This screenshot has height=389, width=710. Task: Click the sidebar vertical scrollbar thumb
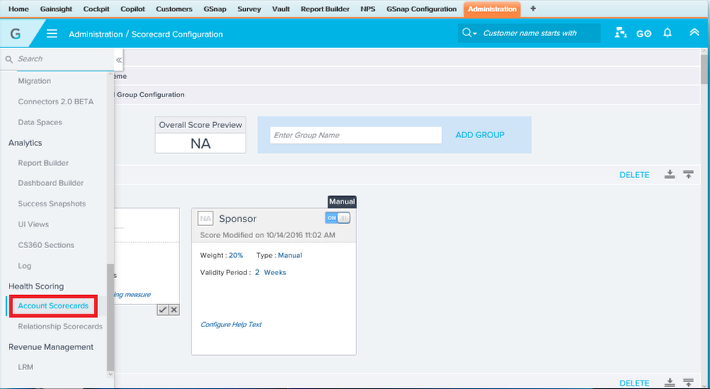[110, 317]
